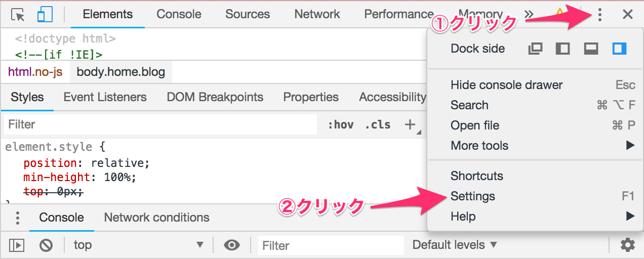Image resolution: width=644 pixels, height=259 pixels.
Task: Toggle the .cls classes pane
Action: (378, 124)
